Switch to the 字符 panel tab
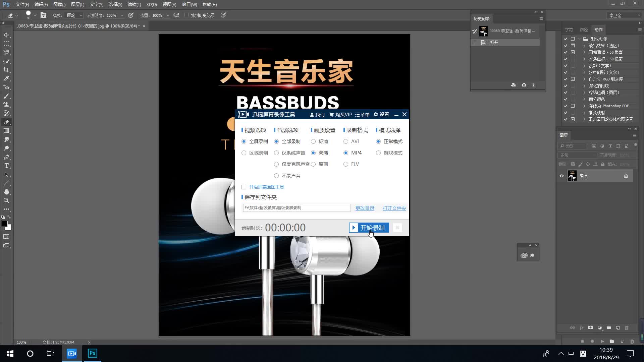Image resolution: width=644 pixels, height=362 pixels. click(x=569, y=29)
